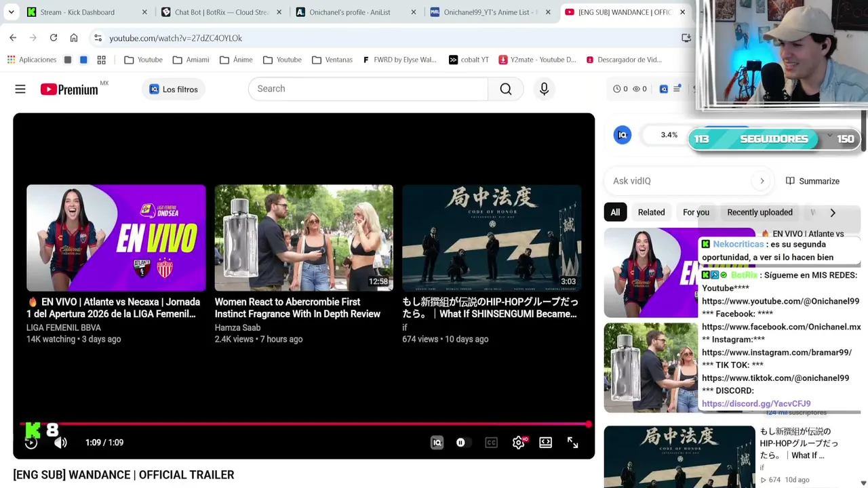Open the vidIQ extension icon in header
The width and height of the screenshot is (868, 488).
[663, 89]
